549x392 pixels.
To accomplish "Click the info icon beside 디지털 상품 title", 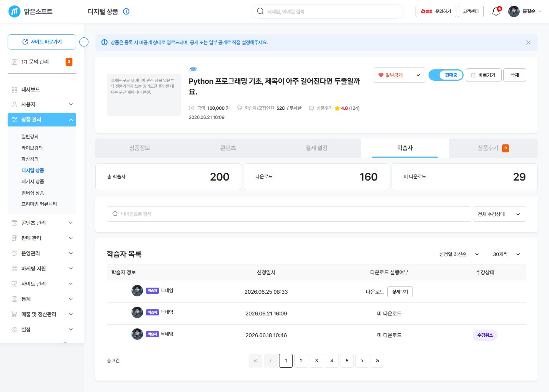I will [x=126, y=11].
